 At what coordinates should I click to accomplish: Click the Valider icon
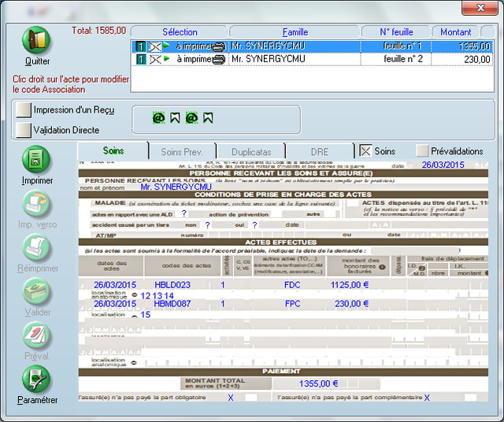[x=37, y=291]
